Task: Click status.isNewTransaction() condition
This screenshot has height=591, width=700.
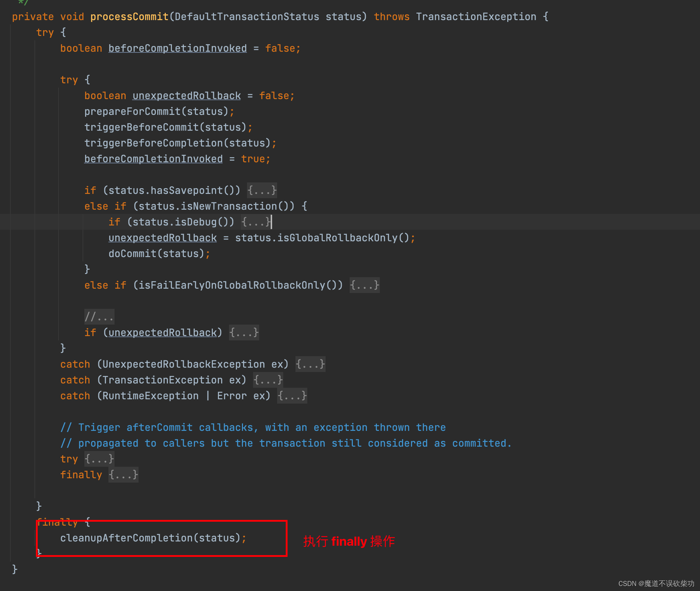Action: [214, 206]
